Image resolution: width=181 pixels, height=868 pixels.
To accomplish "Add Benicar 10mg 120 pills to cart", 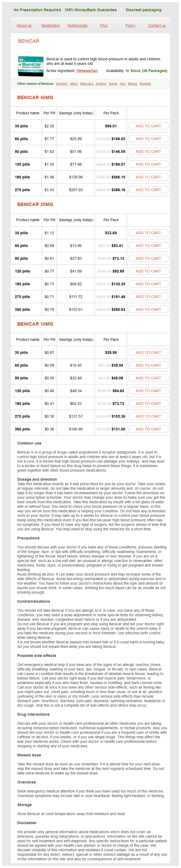I will (x=148, y=391).
